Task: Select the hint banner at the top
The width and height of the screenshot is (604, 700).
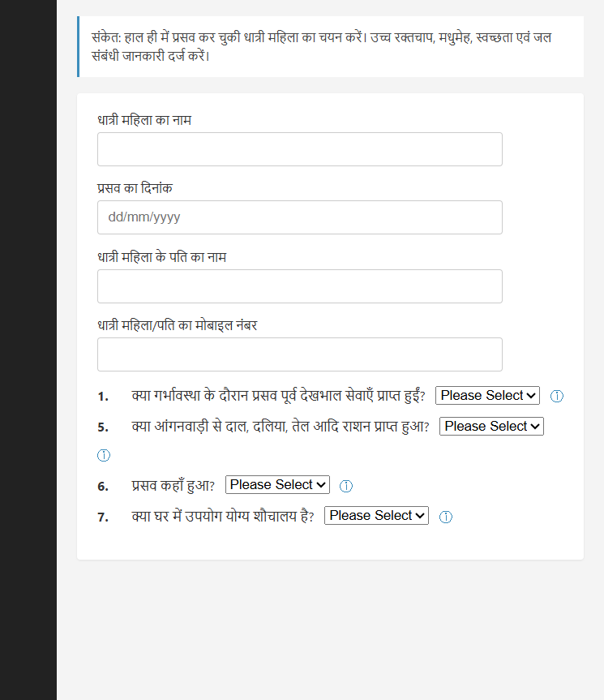Action: point(324,46)
